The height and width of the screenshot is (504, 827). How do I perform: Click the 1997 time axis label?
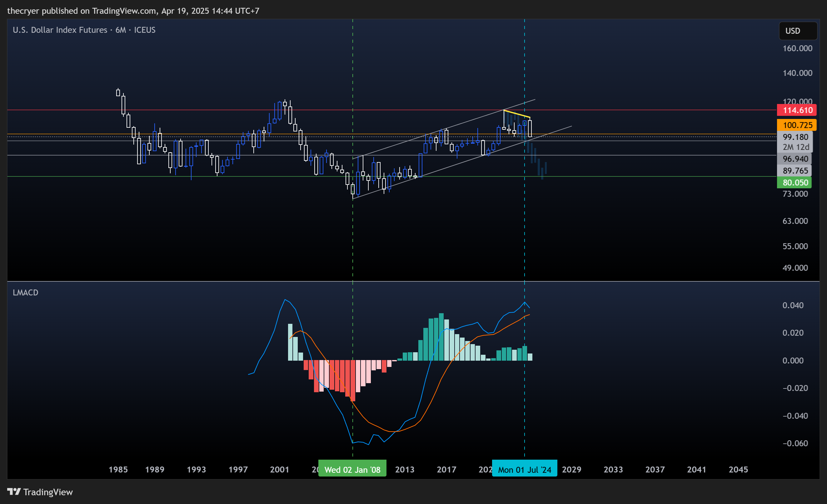click(x=238, y=469)
